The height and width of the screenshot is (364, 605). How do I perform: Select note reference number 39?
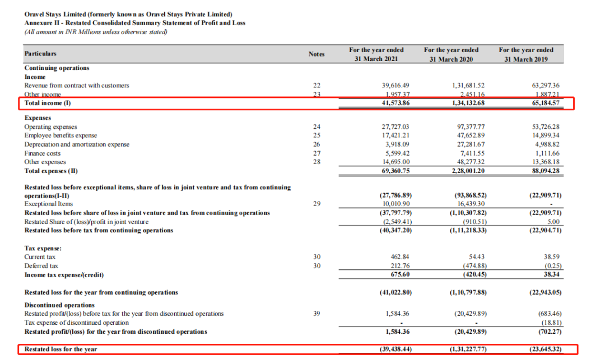pos(317,314)
